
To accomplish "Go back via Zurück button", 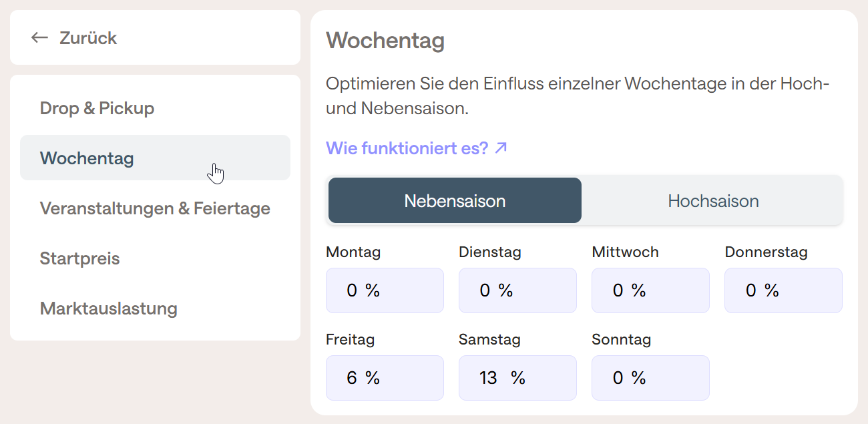I will [87, 37].
